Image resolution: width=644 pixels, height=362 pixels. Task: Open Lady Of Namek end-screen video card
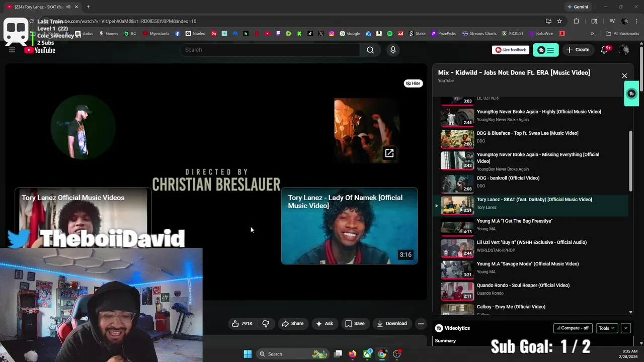click(x=349, y=226)
